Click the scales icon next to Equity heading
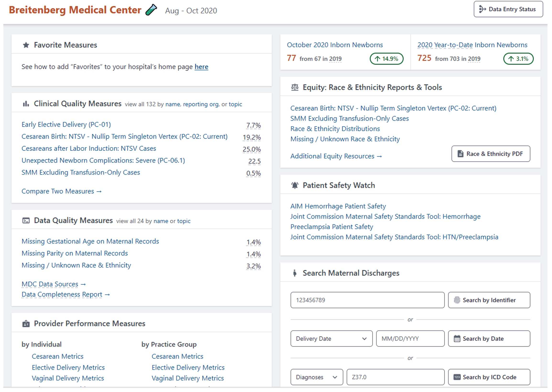The width and height of the screenshot is (552, 392). point(295,87)
